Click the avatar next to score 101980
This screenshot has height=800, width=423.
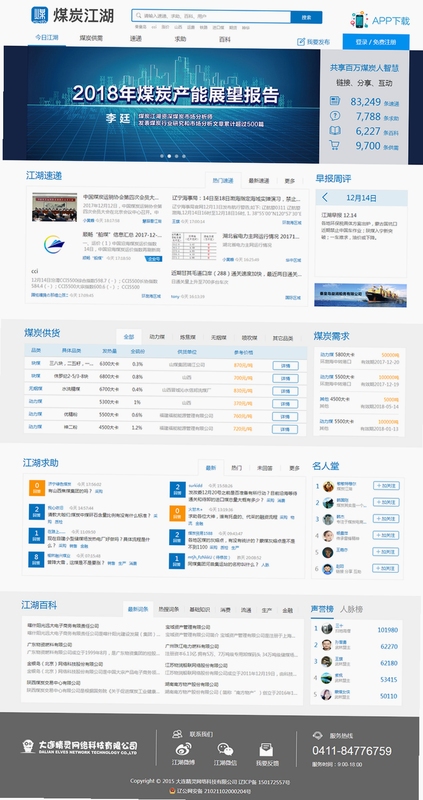(x=327, y=629)
